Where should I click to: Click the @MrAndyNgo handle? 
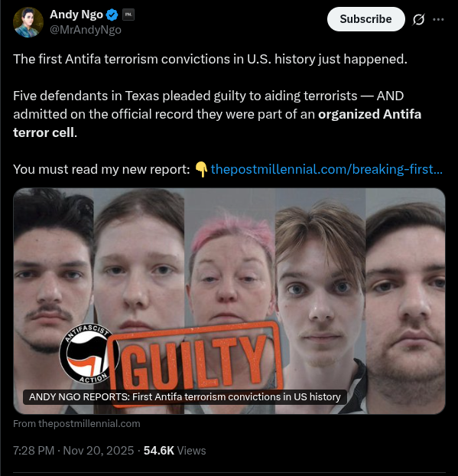pos(86,30)
